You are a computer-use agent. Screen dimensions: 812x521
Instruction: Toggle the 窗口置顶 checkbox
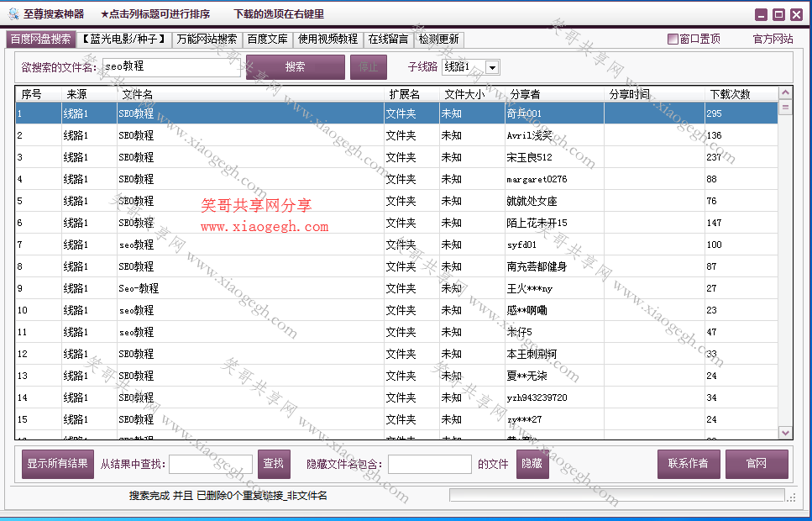[x=673, y=39]
